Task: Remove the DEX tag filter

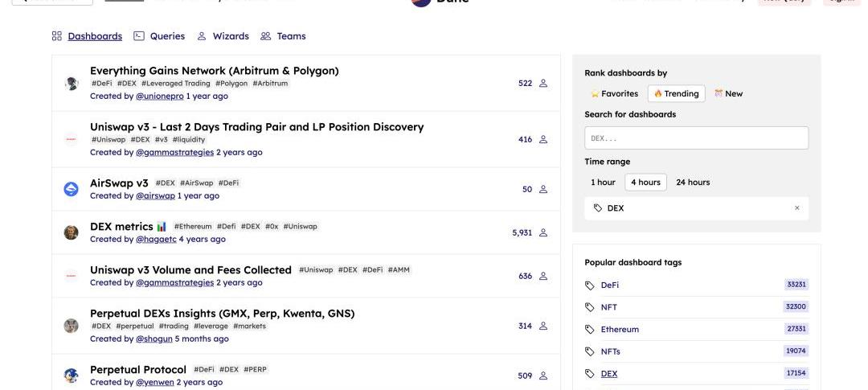Action: [x=797, y=208]
